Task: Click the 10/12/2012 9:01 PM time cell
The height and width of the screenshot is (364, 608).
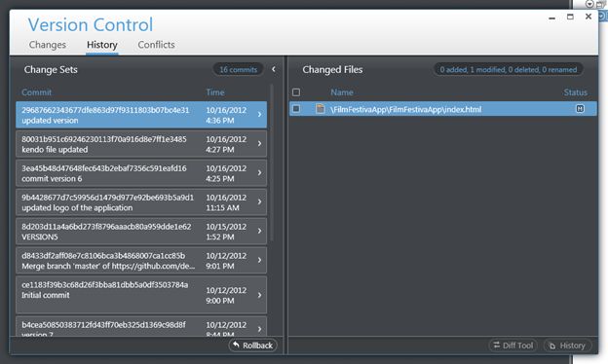Action: coord(226,261)
